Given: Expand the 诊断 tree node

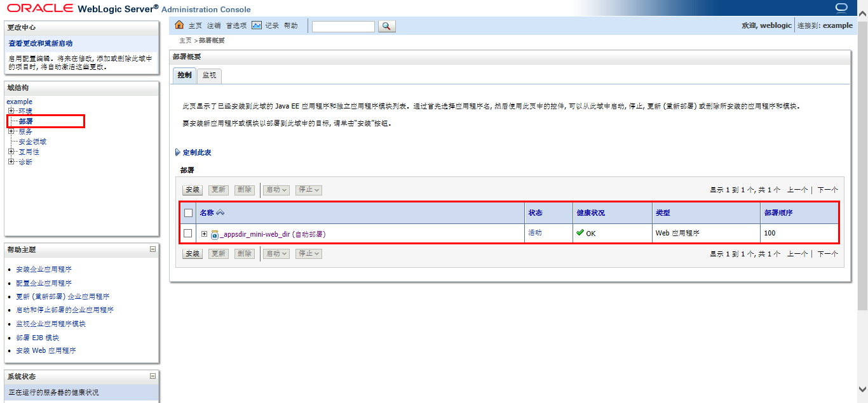Looking at the screenshot, I should (11, 162).
